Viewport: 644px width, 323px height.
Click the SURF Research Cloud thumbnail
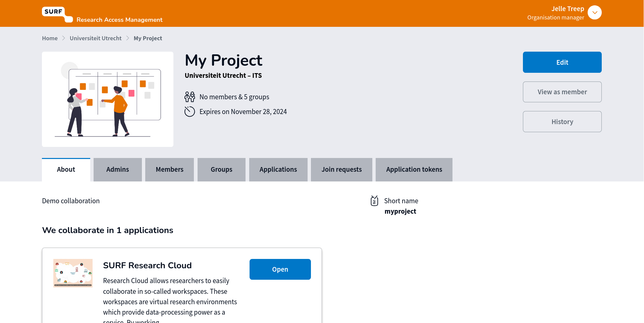[73, 273]
